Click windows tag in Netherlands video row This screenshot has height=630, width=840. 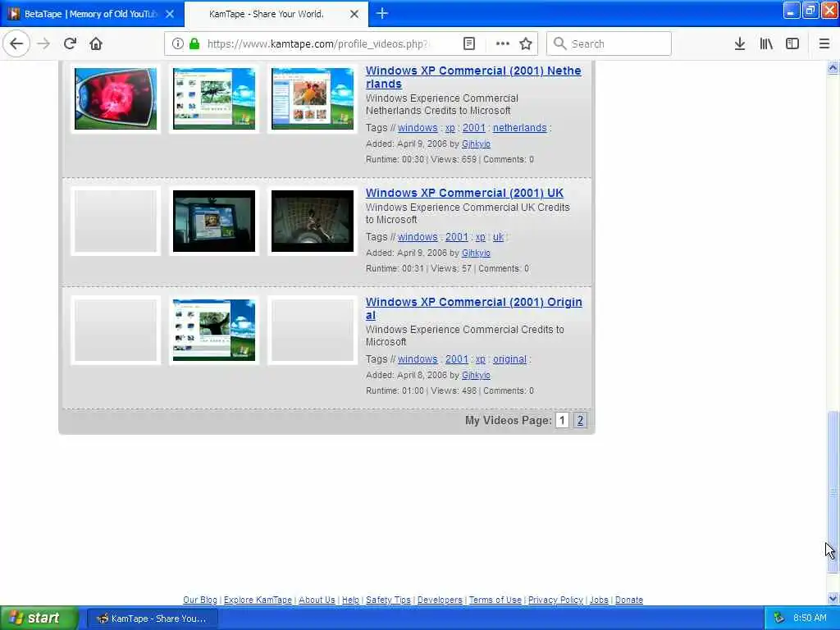click(x=418, y=127)
